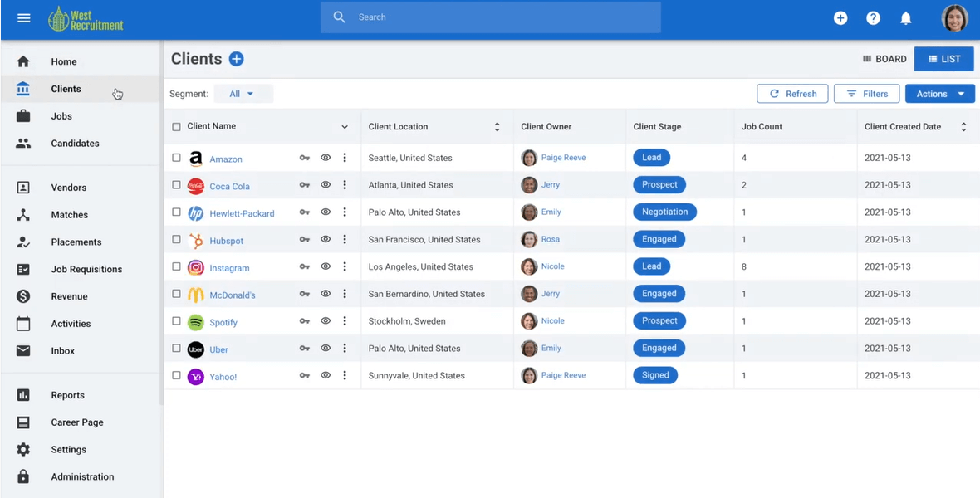980x498 pixels.
Task: Click the Signed stage badge
Action: [x=655, y=375]
